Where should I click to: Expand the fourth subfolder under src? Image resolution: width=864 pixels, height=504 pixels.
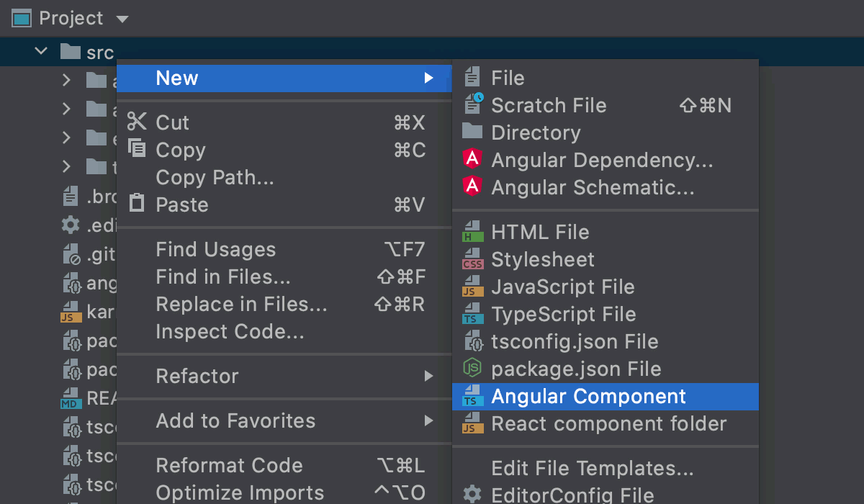coord(67,166)
